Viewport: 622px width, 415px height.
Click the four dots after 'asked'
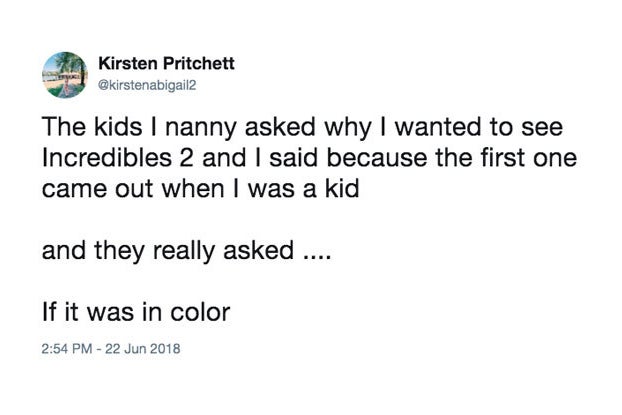(x=317, y=256)
